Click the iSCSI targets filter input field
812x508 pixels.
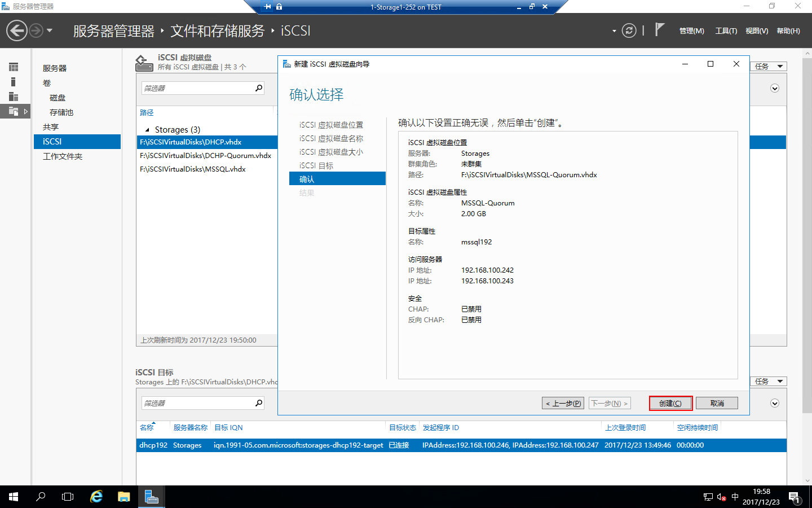point(196,403)
